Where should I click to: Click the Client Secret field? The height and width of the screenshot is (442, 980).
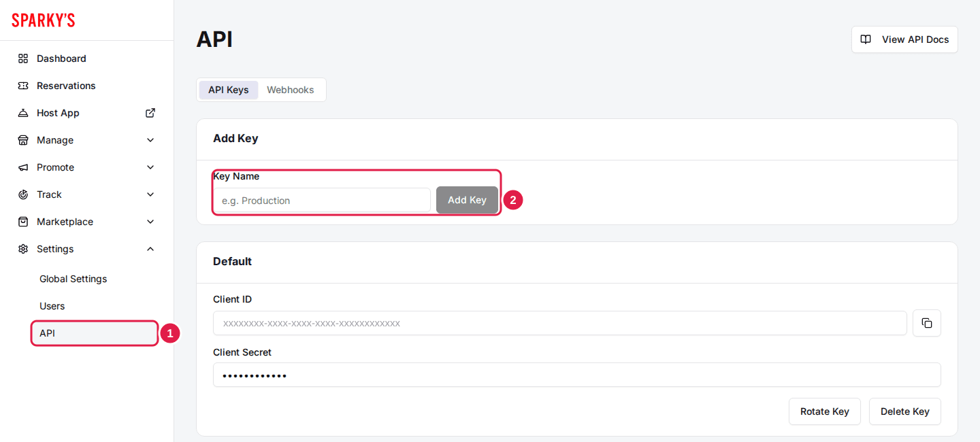click(577, 375)
